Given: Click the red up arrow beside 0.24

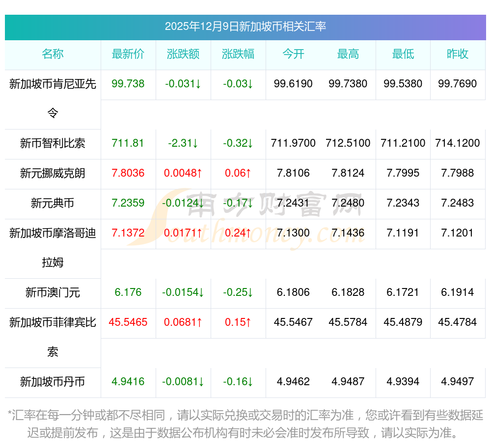Looking at the screenshot, I should click(x=248, y=233).
